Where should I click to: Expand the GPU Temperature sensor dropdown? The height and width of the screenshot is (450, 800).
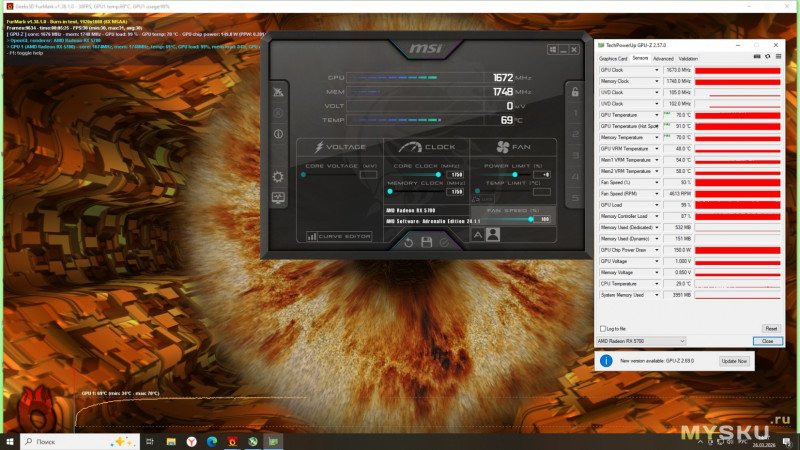[657, 115]
